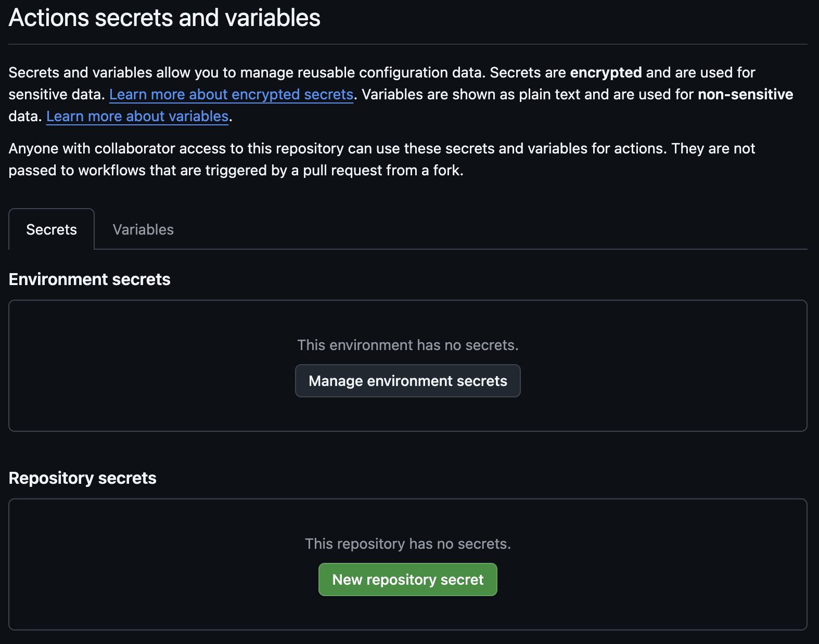The width and height of the screenshot is (819, 644).
Task: Click the 'Actions secrets and variables' page title
Action: pyautogui.click(x=164, y=18)
